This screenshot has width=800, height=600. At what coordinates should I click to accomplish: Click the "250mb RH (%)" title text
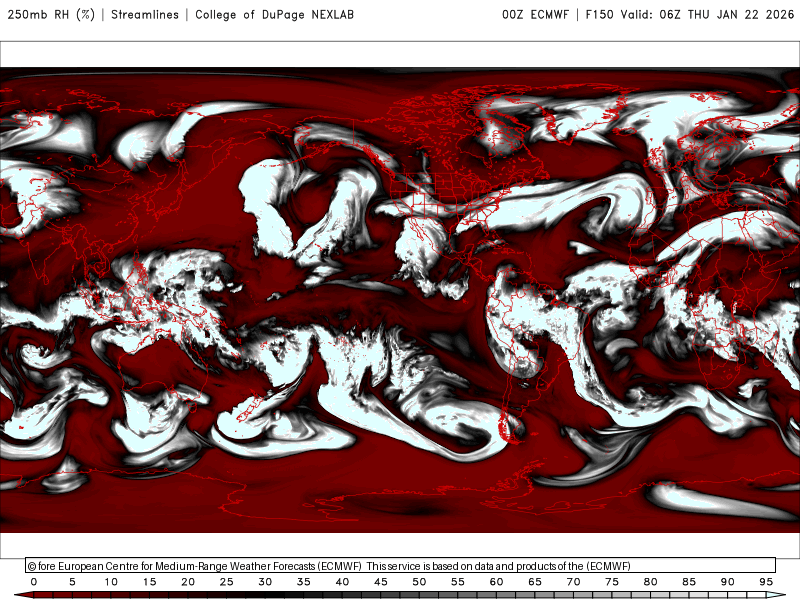(x=51, y=14)
